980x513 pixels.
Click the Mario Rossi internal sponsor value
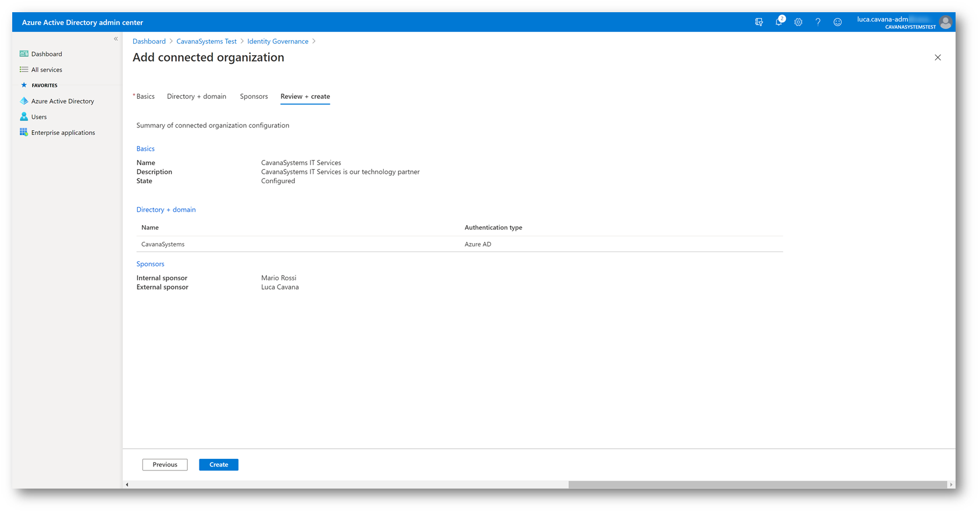click(279, 278)
